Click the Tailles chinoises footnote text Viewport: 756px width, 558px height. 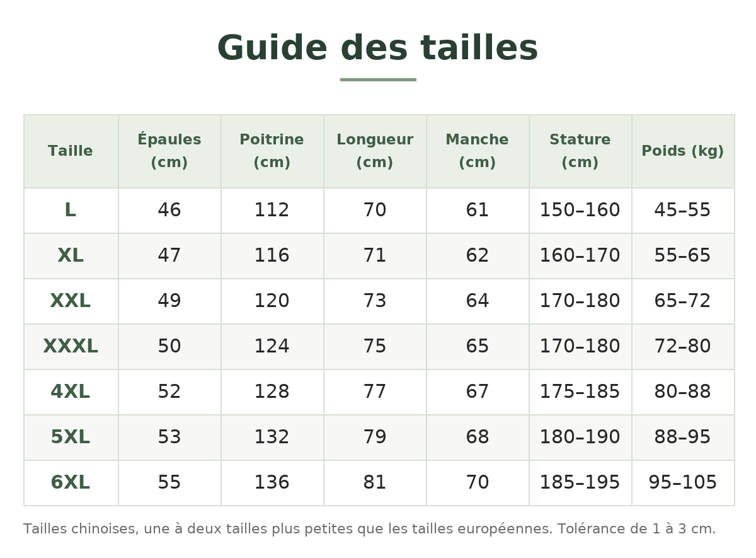click(370, 529)
